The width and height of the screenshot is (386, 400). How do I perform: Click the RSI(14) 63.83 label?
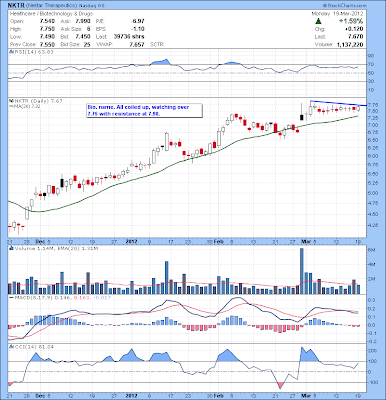[33, 52]
